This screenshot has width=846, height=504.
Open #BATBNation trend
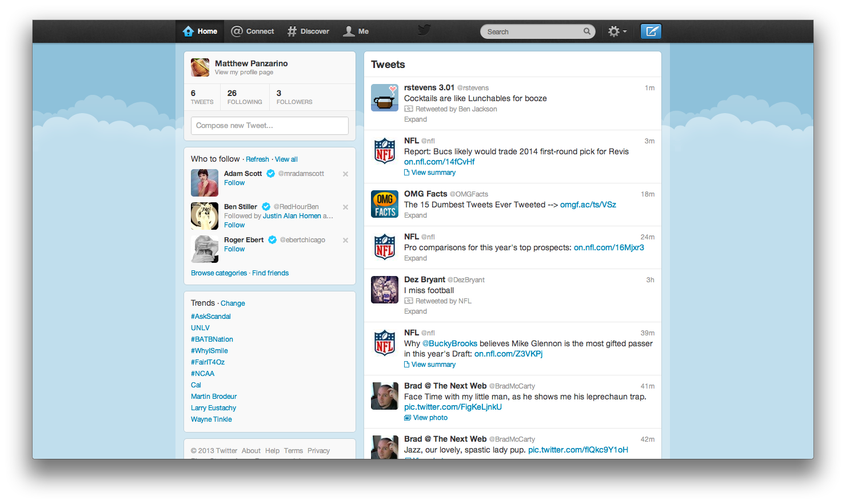212,339
